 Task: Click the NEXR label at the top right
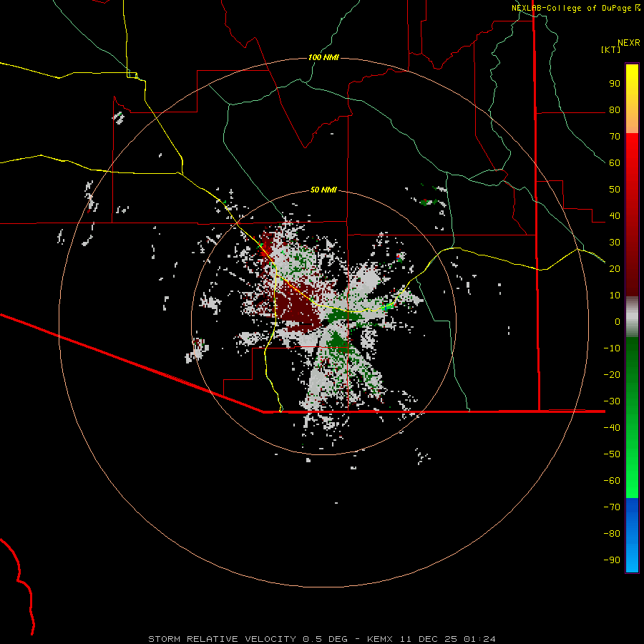tap(629, 43)
